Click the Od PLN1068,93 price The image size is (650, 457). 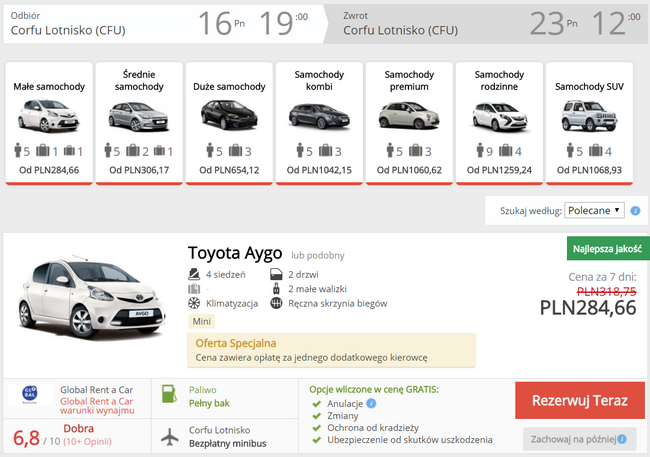(x=589, y=170)
